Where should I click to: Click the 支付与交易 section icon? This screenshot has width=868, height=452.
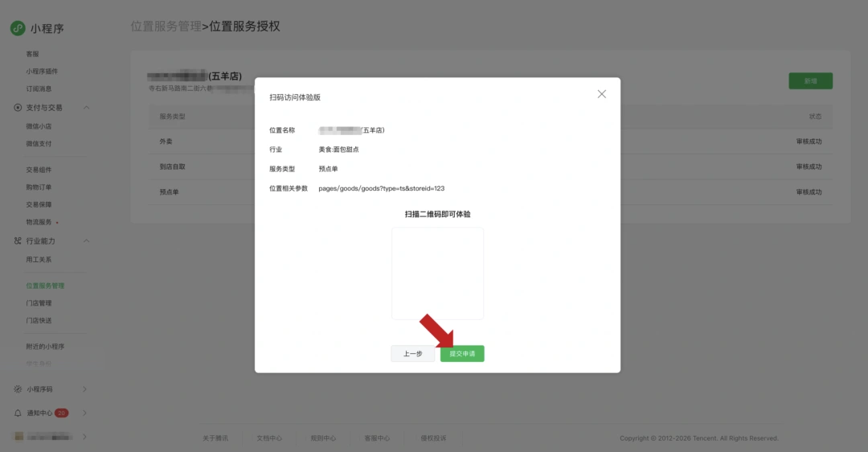[x=18, y=108]
